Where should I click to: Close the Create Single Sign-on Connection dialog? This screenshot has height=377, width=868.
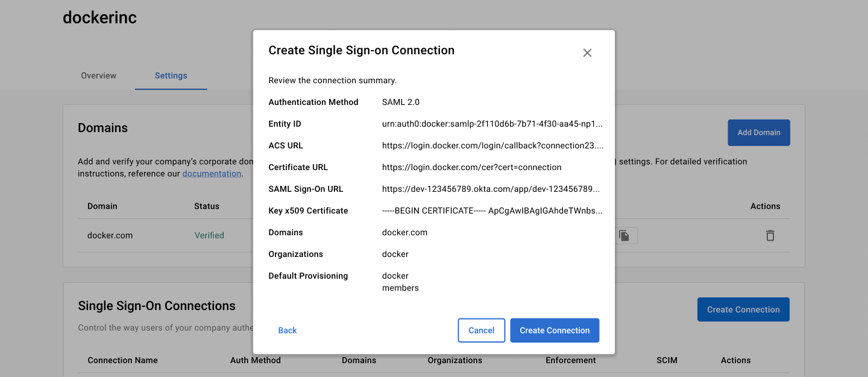[x=587, y=53]
